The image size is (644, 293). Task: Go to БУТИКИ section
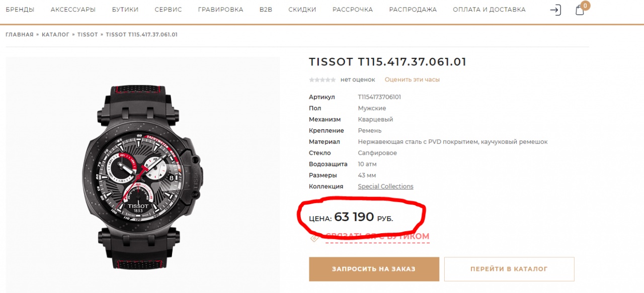(x=125, y=10)
